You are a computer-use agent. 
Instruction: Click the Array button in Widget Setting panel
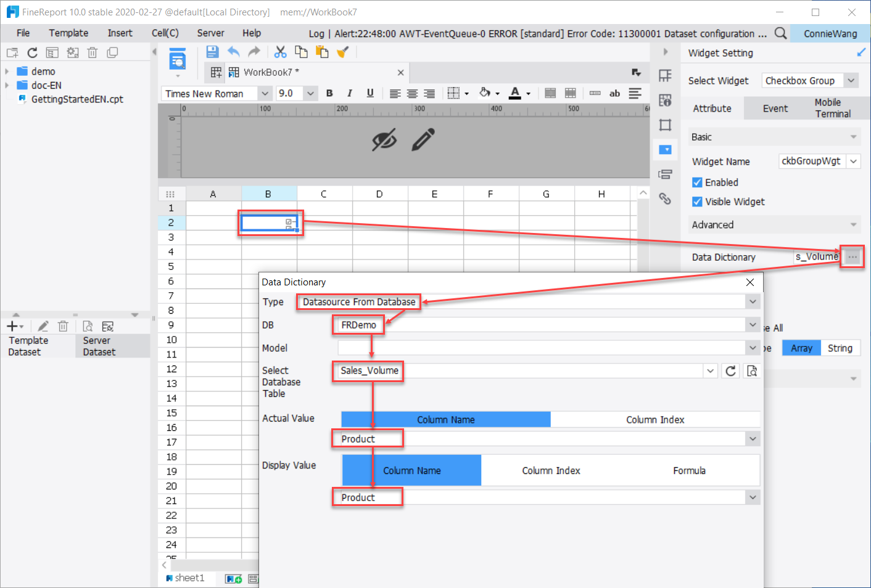pyautogui.click(x=801, y=348)
